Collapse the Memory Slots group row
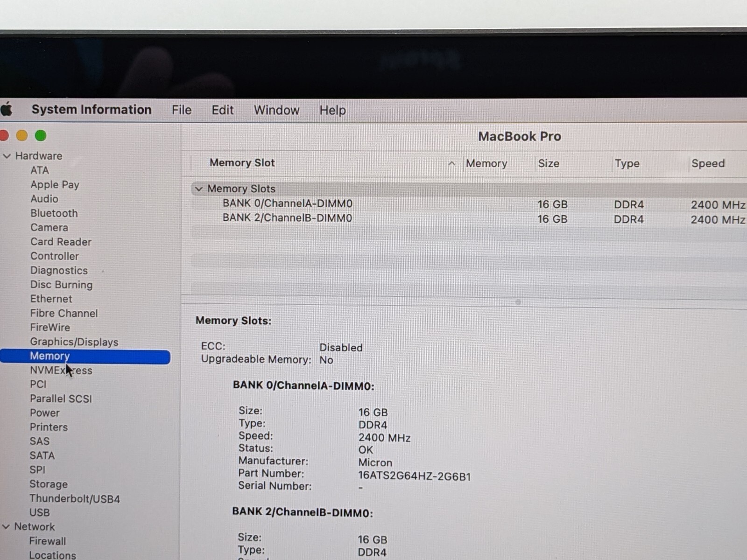The image size is (747, 560). [199, 189]
